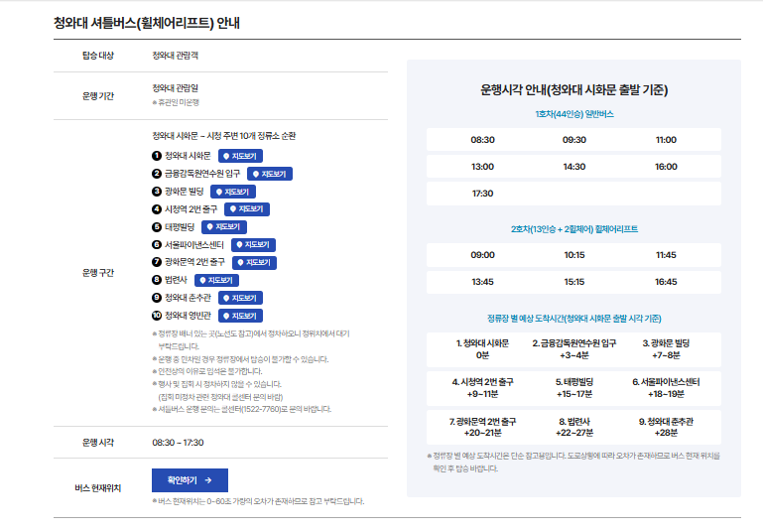Select the 14:30 departure time
The image size is (763, 532).
(x=574, y=167)
